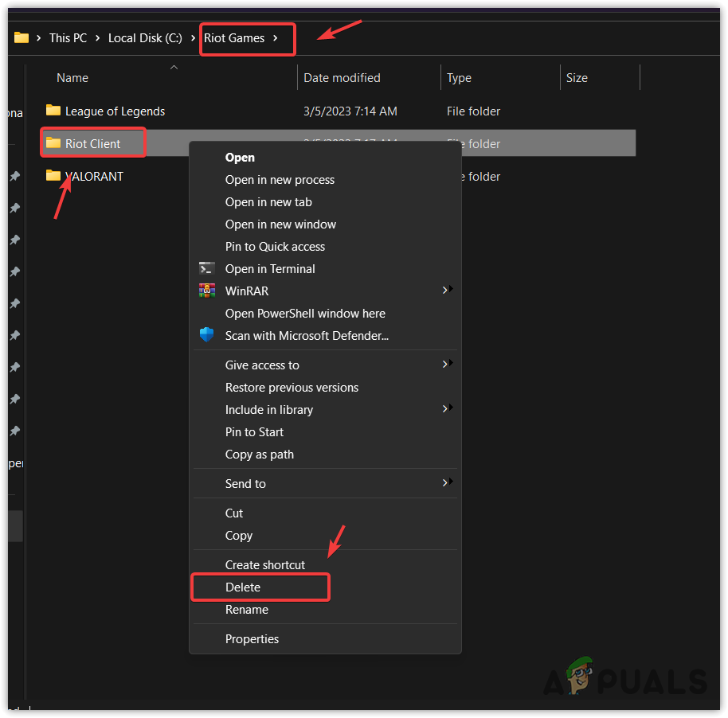The image size is (728, 718).
Task: Select the VALORANT folder icon
Action: (x=53, y=176)
